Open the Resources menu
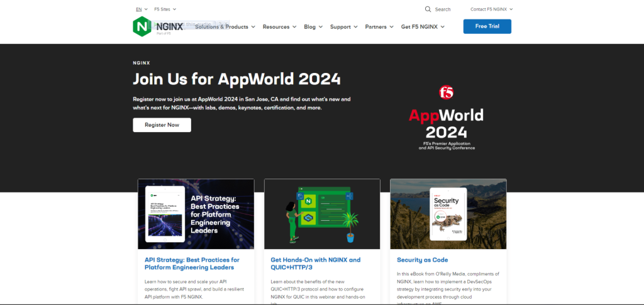The image size is (644, 305). point(279,26)
